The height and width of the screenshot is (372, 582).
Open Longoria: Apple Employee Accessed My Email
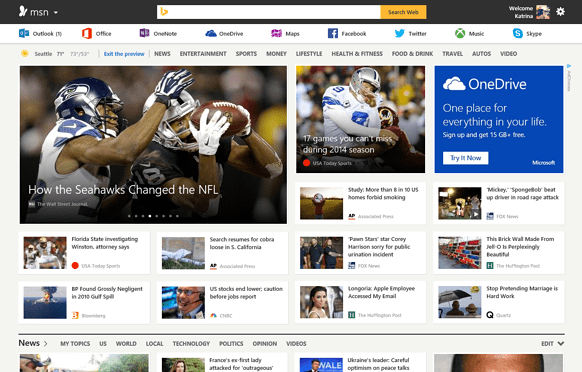click(360, 302)
